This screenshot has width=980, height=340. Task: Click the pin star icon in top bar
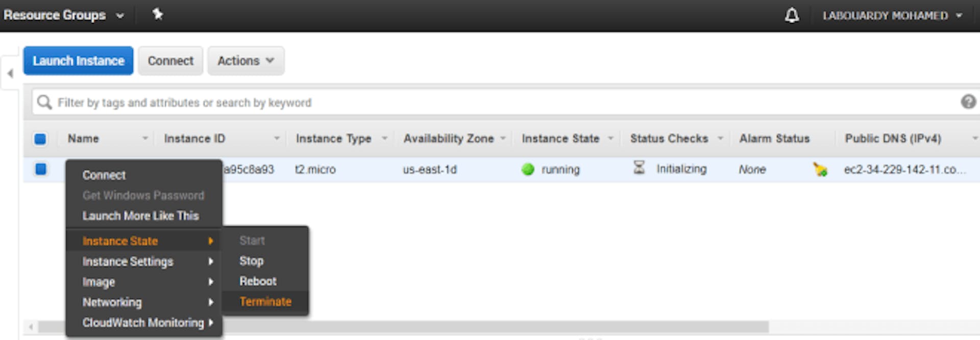coord(158,14)
